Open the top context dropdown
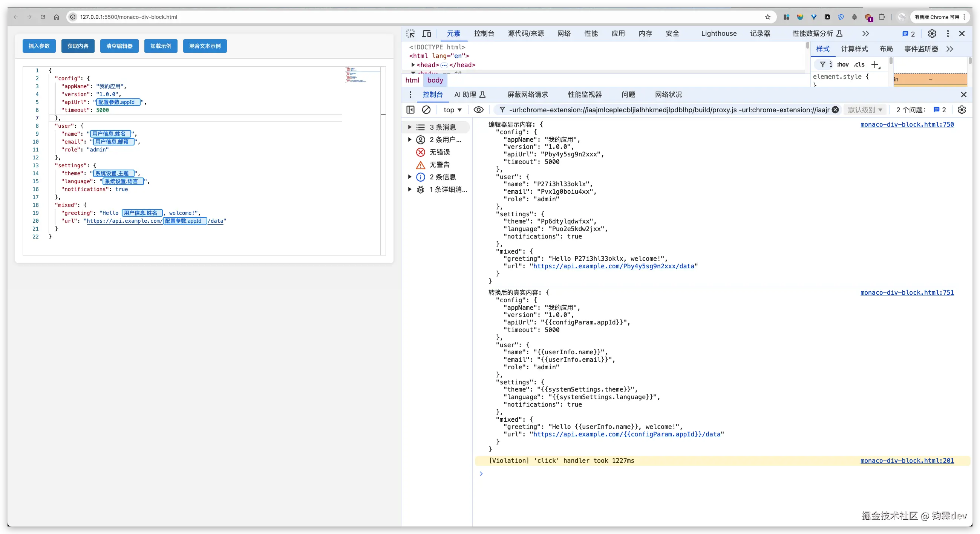This screenshot has width=980, height=534. [452, 110]
